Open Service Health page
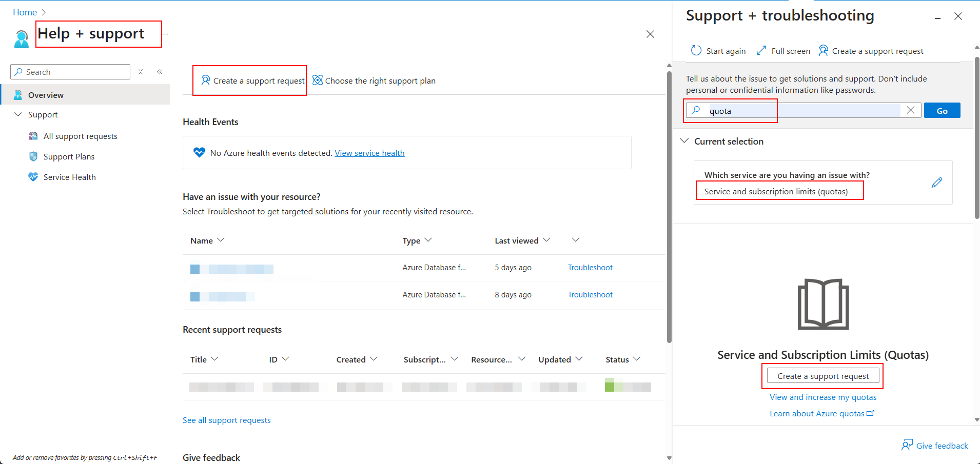The height and width of the screenshot is (464, 980). point(69,177)
